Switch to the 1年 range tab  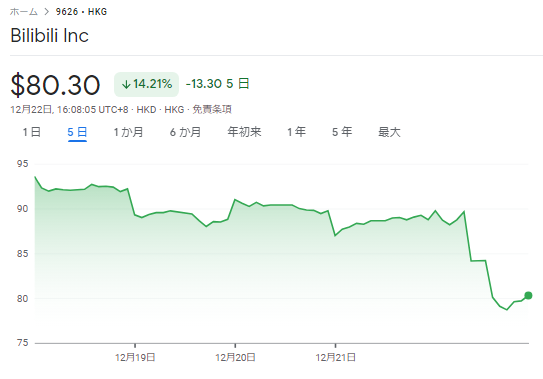click(296, 132)
